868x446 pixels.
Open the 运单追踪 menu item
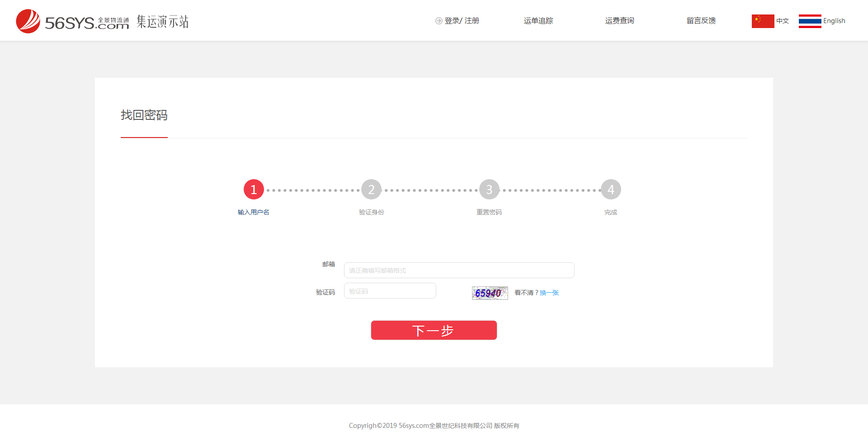coord(538,20)
